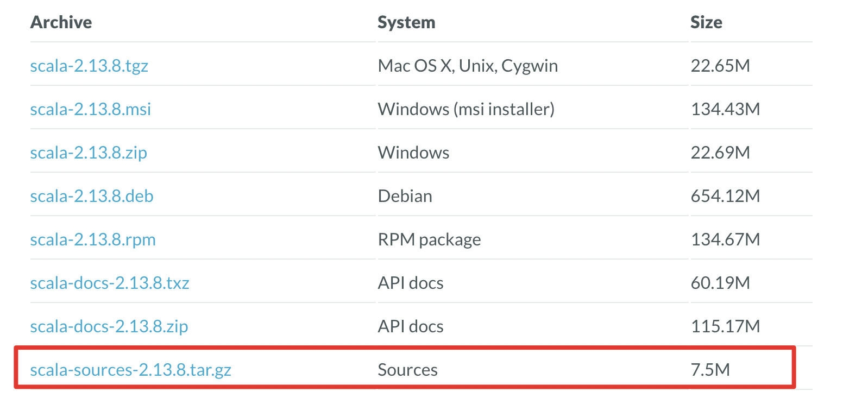Image resolution: width=868 pixels, height=417 pixels.
Task: Download the scala-sources-2.13.8.tar.gz archive
Action: click(130, 370)
